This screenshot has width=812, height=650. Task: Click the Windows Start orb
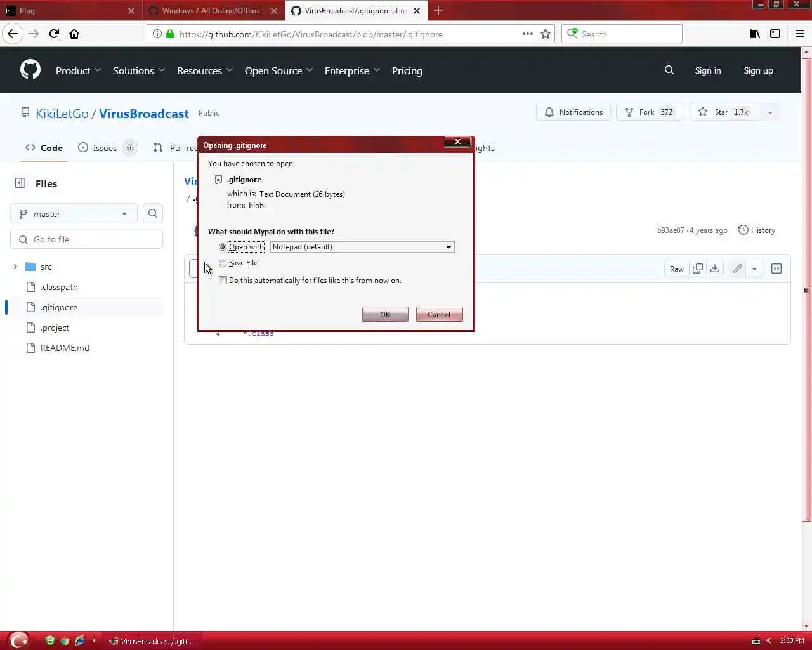click(x=19, y=640)
